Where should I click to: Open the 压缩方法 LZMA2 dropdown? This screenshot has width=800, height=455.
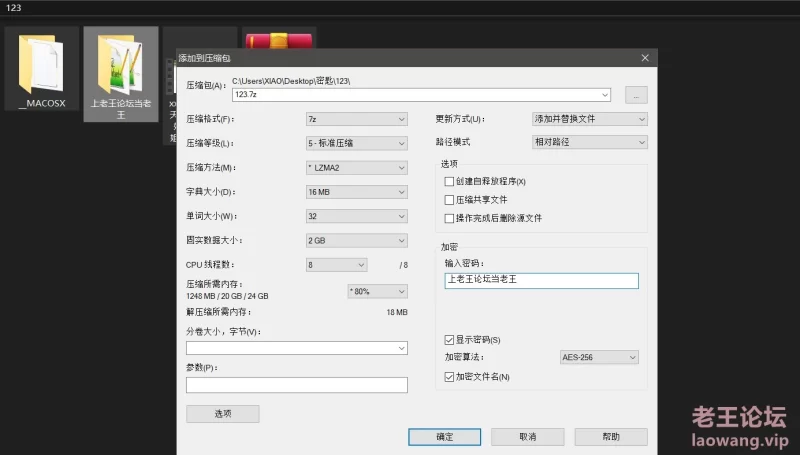357,168
